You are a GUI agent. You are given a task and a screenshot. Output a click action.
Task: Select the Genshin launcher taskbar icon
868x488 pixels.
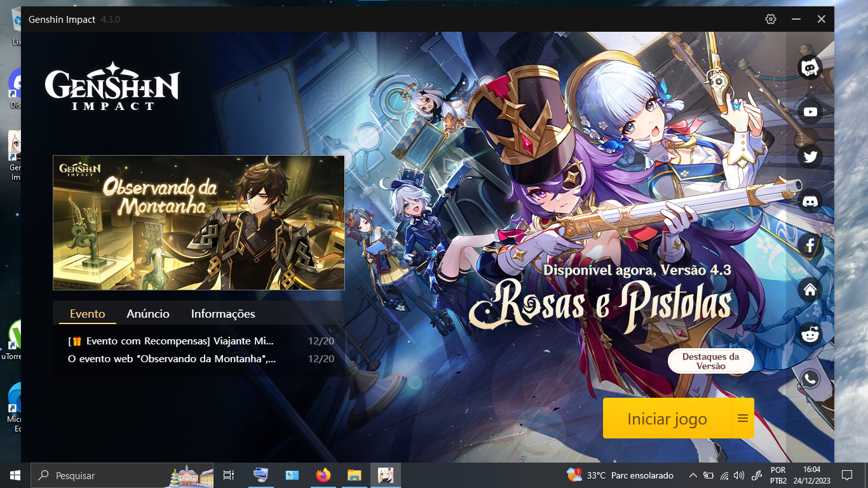click(386, 475)
